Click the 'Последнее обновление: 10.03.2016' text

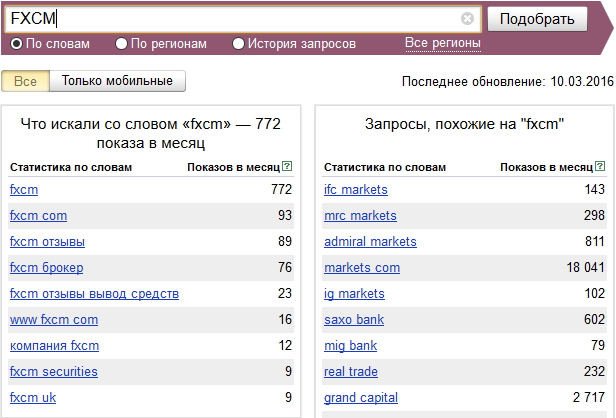pos(508,81)
